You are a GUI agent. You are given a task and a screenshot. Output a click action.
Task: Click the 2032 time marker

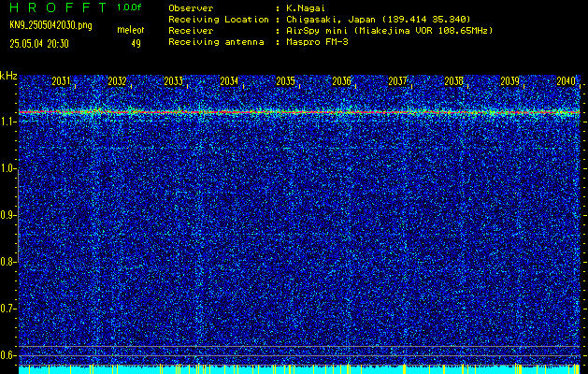coord(117,81)
